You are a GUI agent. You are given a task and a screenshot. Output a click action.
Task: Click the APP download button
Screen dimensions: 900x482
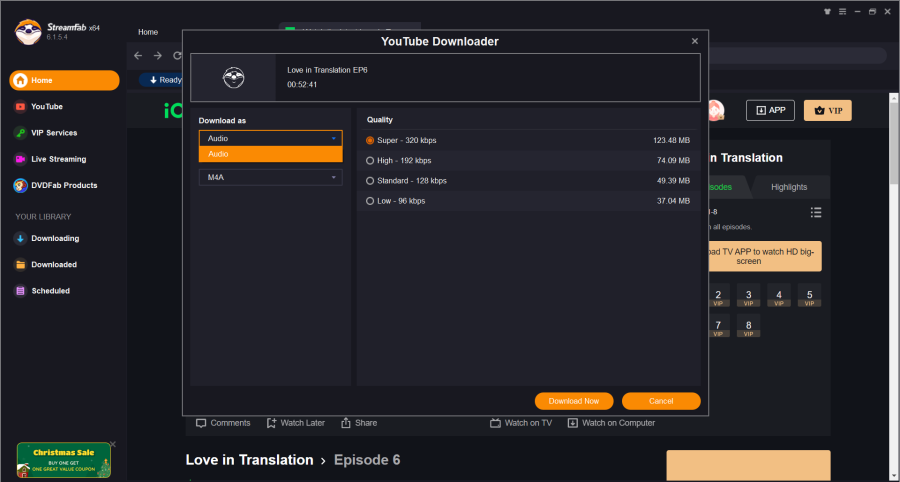[770, 111]
